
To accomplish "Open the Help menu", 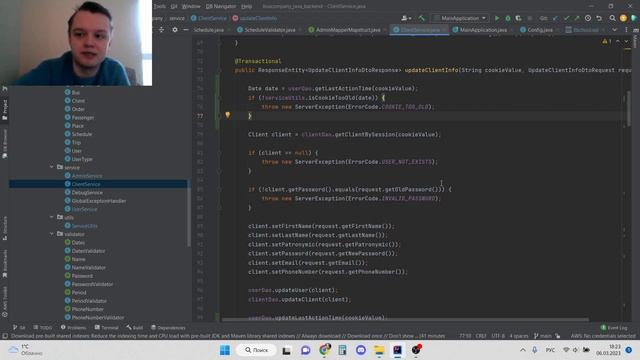I will click(247, 6).
